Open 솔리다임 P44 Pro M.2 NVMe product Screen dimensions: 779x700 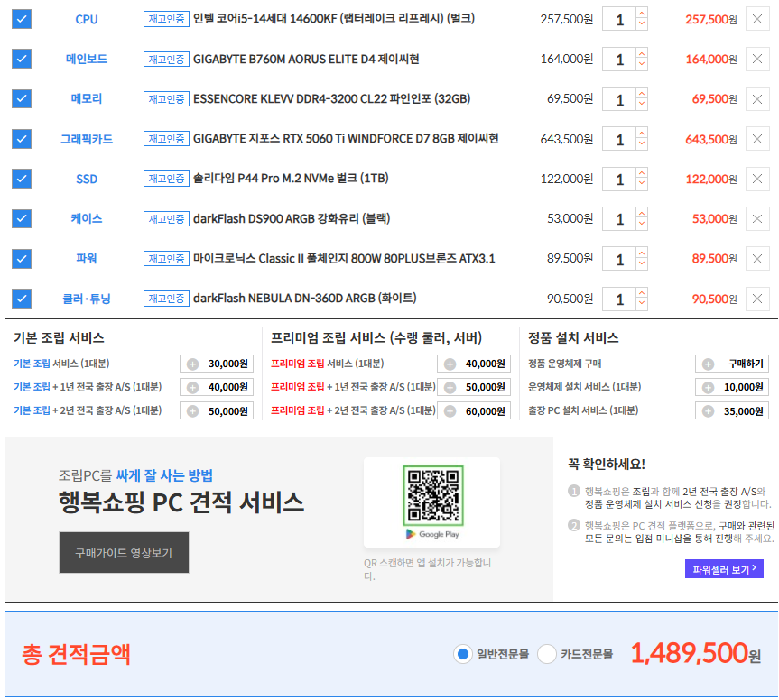point(291,179)
